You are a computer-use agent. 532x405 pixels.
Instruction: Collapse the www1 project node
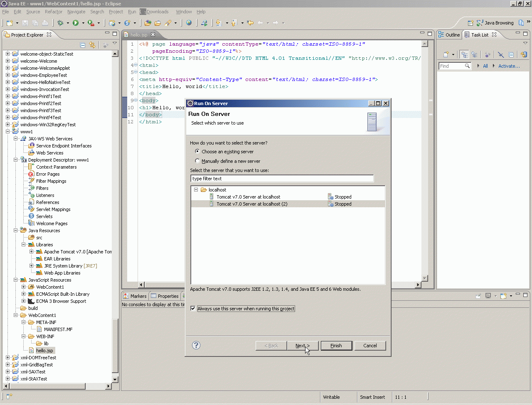coord(7,132)
